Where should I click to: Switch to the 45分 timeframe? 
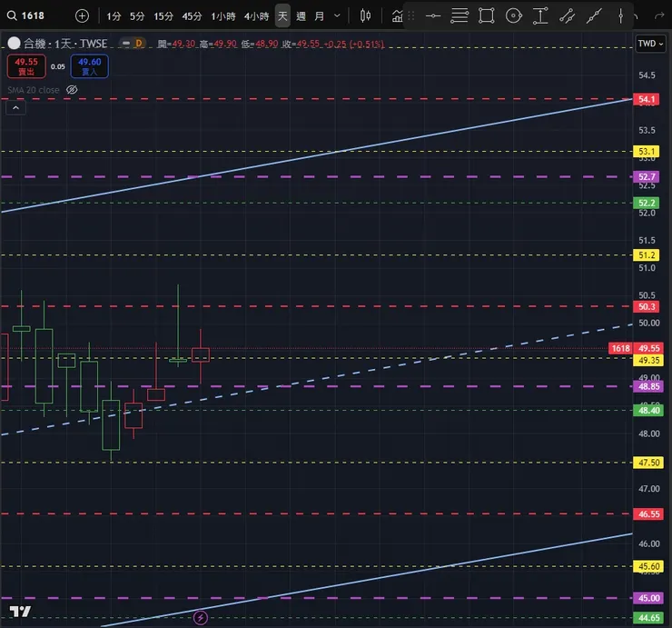click(x=192, y=16)
